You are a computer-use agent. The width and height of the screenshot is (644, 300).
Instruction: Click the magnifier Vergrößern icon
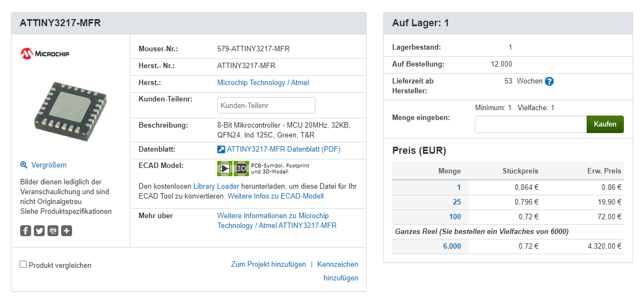(x=23, y=165)
